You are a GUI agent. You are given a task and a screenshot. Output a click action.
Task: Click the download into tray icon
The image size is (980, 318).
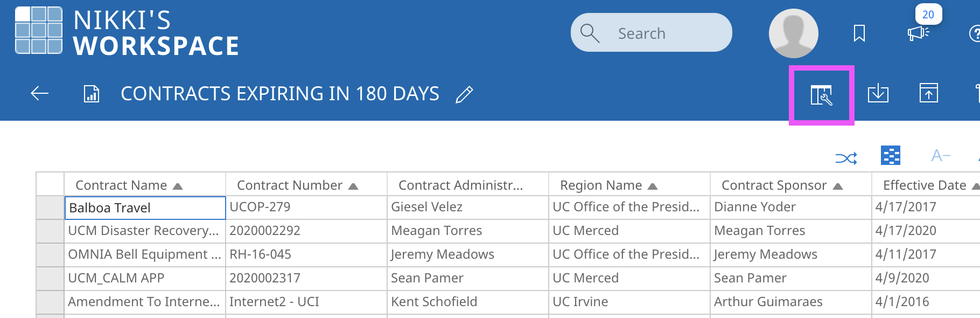pos(878,93)
